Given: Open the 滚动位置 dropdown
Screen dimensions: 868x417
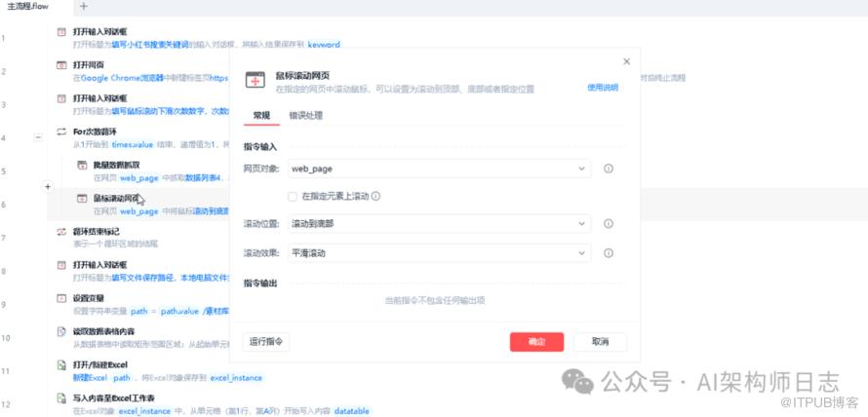Looking at the screenshot, I should click(x=439, y=223).
